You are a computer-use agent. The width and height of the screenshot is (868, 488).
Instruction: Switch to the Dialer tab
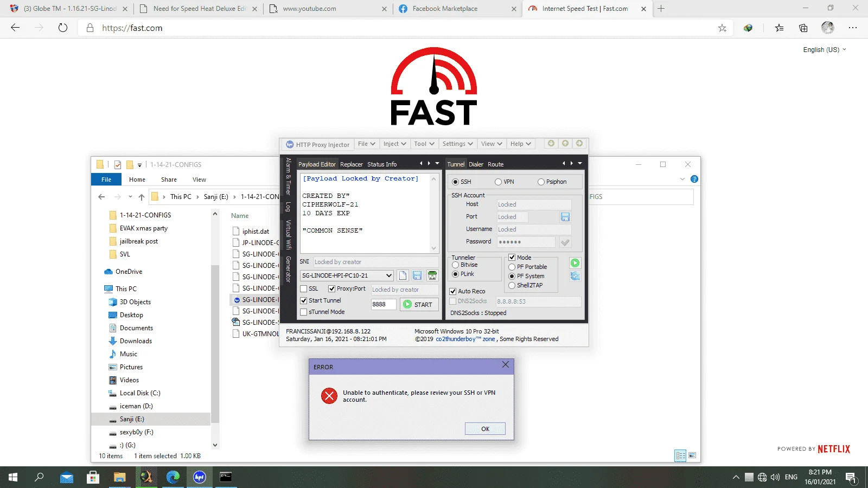476,164
